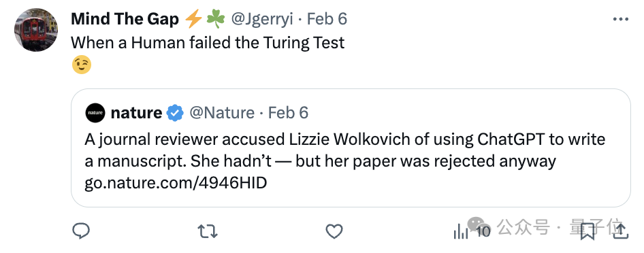Open Mind The Gap's train profile picture
This screenshot has width=644, height=253.
(36, 29)
